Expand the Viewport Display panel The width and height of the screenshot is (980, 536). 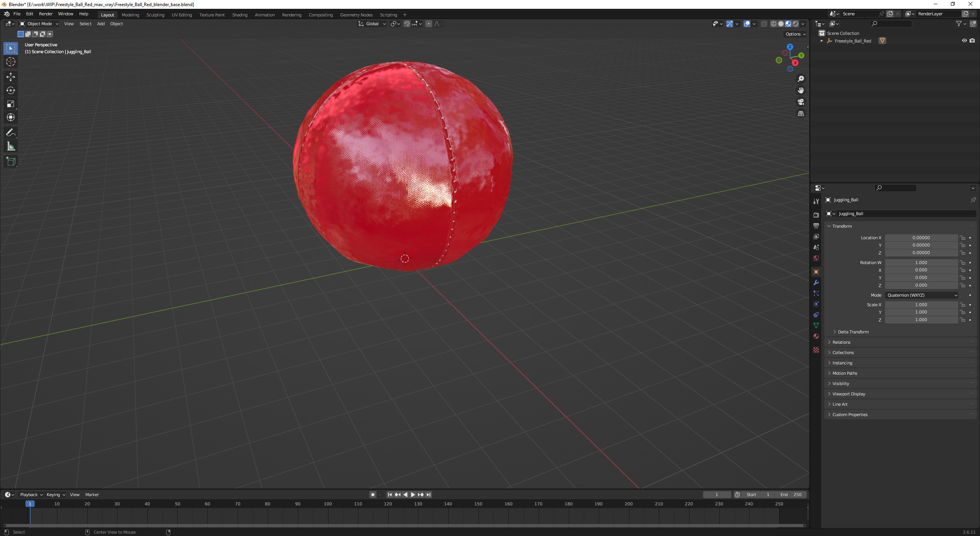[849, 394]
